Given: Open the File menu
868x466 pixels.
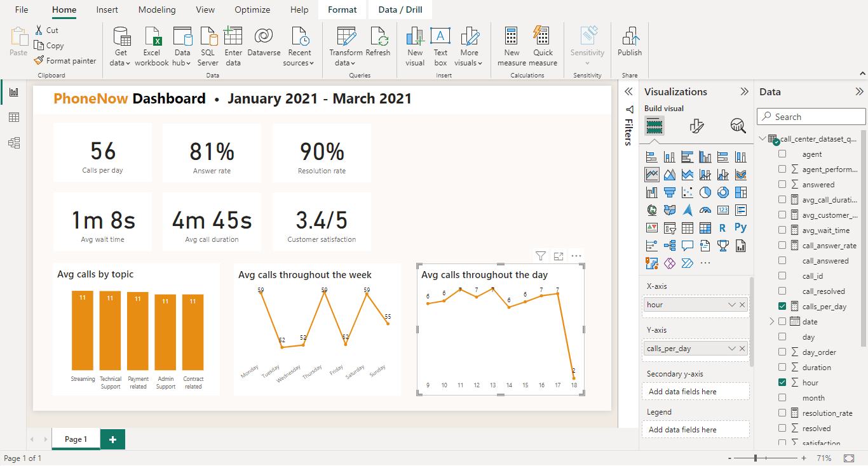Looking at the screenshot, I should [22, 10].
